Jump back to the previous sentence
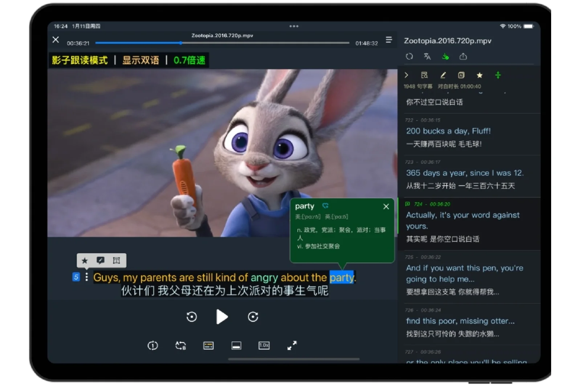This screenshot has height=392, width=578. 192,317
